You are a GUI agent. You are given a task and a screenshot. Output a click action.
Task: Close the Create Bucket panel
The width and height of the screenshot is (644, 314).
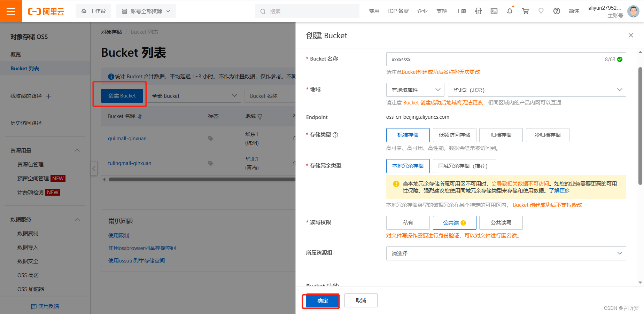click(x=631, y=35)
